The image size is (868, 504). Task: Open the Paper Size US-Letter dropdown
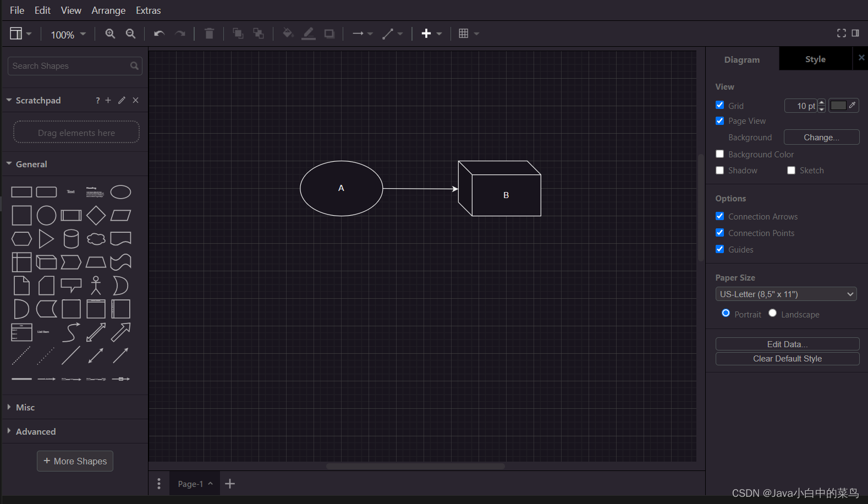pos(786,294)
